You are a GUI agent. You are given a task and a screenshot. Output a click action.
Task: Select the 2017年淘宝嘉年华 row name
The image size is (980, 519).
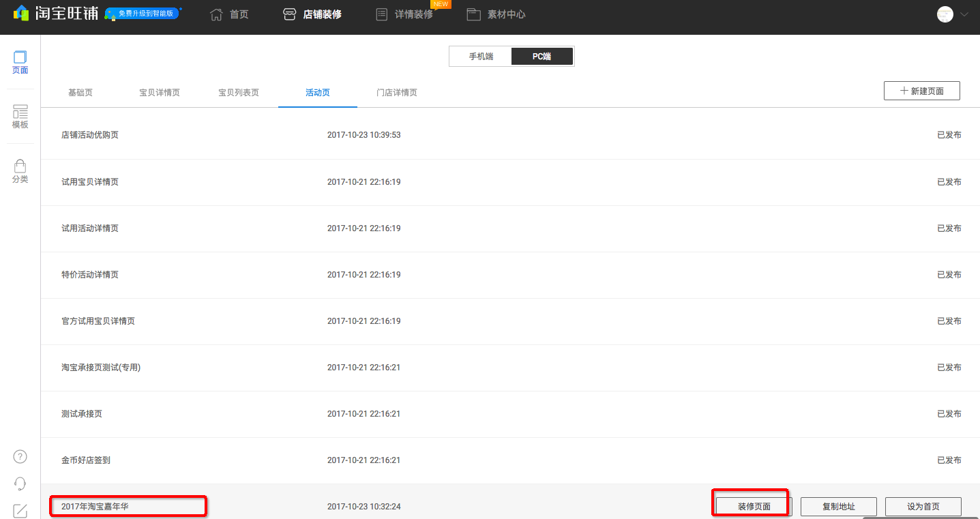point(95,507)
